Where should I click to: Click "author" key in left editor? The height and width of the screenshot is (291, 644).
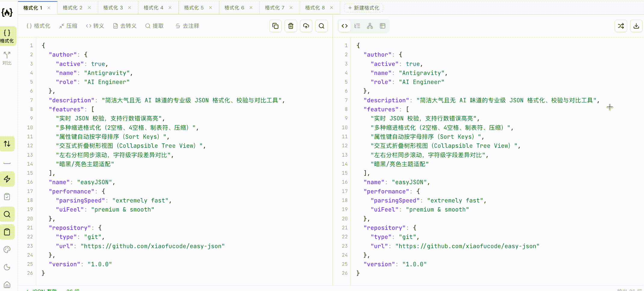(x=63, y=55)
